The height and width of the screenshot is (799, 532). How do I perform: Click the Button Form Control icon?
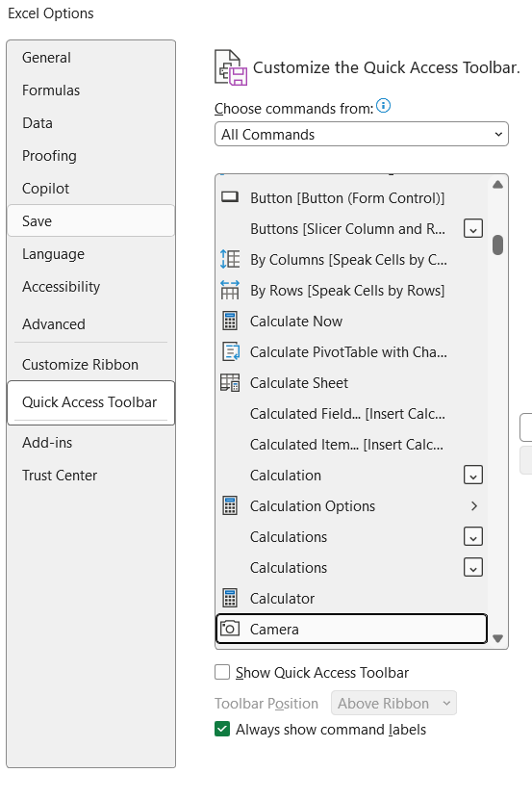click(x=230, y=196)
